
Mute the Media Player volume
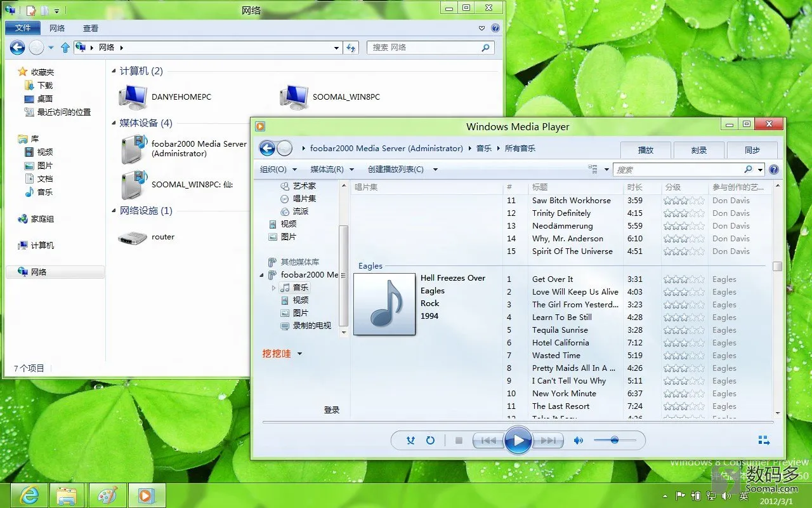point(578,441)
